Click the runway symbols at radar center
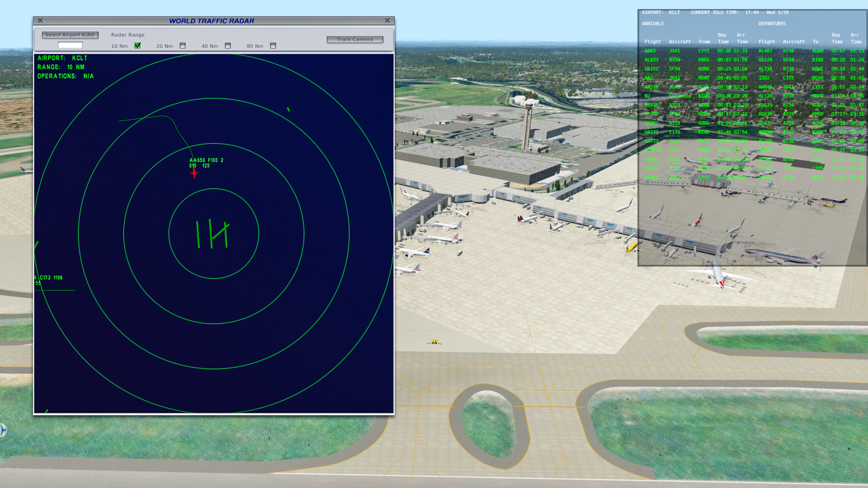The height and width of the screenshot is (488, 868). pos(212,234)
